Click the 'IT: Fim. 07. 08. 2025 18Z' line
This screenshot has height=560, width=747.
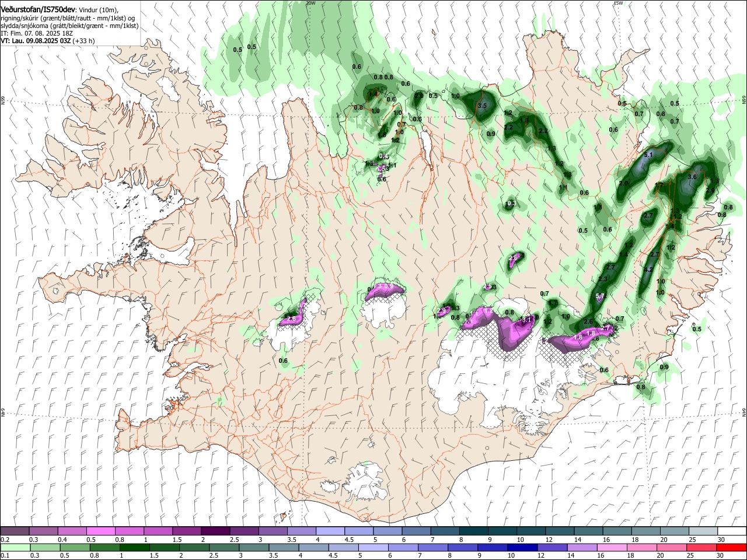[x=36, y=33]
